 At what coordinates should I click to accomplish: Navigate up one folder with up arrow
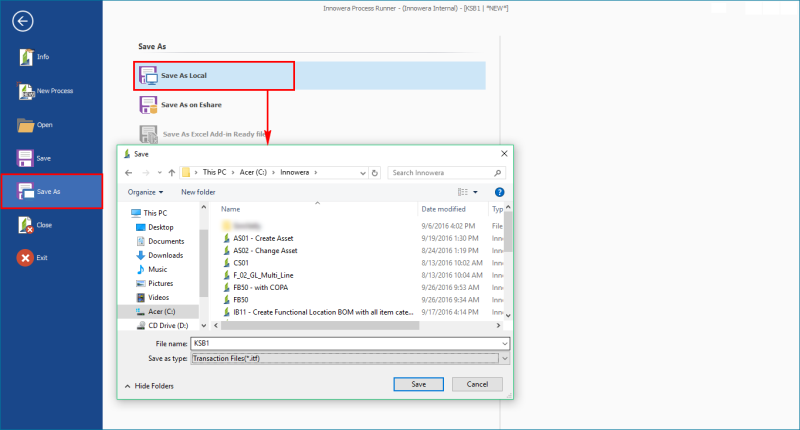pyautogui.click(x=172, y=173)
